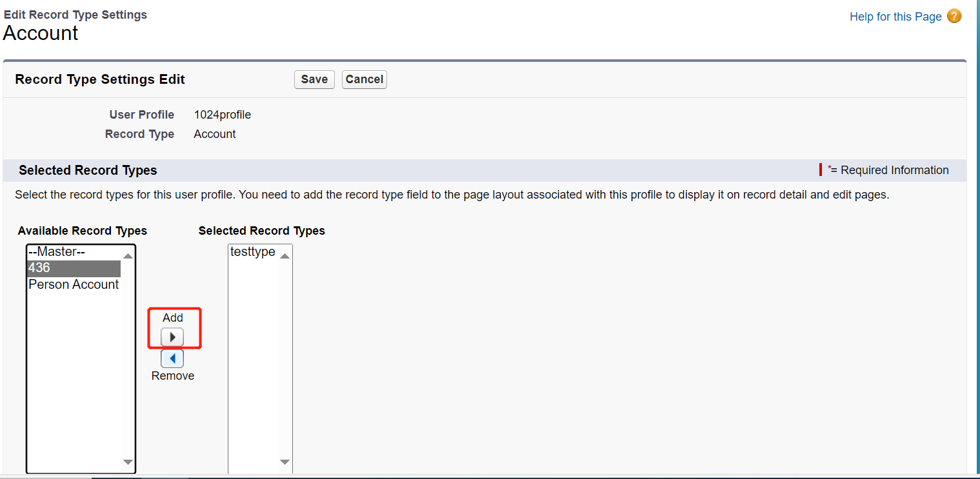This screenshot has height=479, width=980.
Task: Click the red required information indicator bar
Action: click(821, 170)
